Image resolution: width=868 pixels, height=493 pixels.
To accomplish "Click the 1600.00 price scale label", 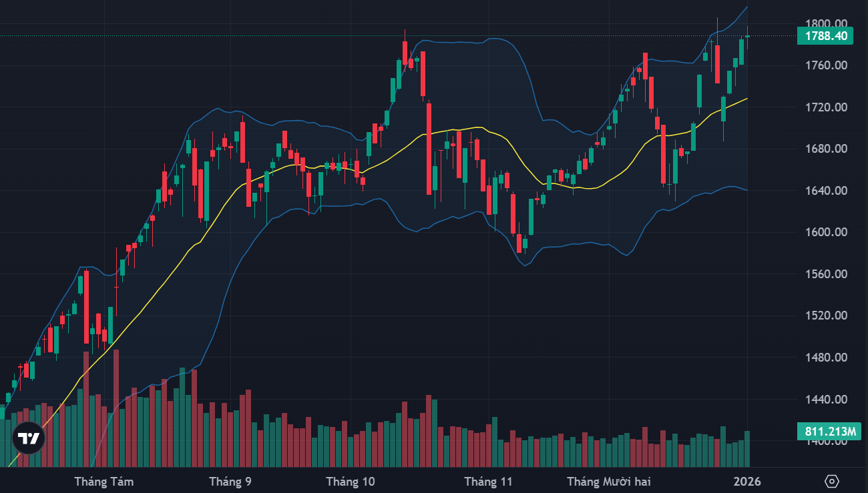I will point(826,232).
